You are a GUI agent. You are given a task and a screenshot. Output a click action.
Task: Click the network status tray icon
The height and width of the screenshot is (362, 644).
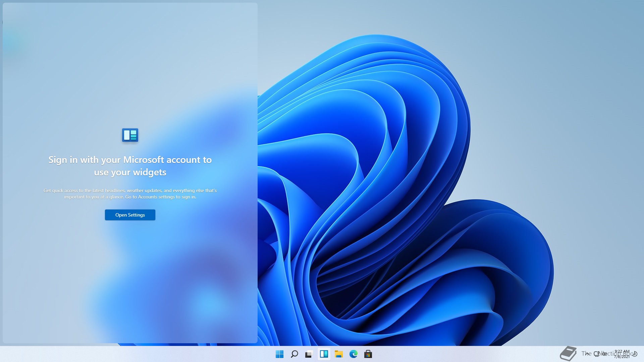(x=597, y=354)
